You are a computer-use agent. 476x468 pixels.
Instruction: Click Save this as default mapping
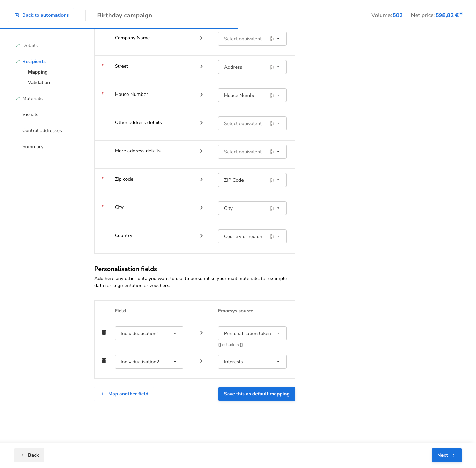click(x=256, y=394)
